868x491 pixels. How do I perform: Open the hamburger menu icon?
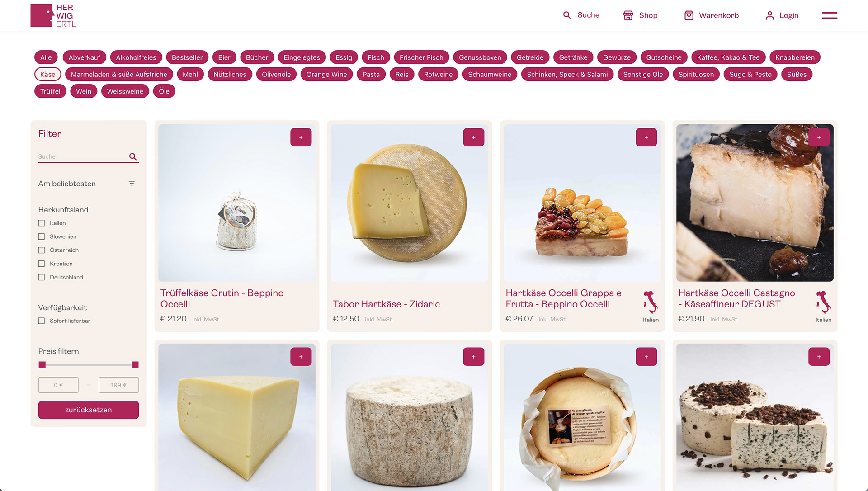tap(829, 15)
